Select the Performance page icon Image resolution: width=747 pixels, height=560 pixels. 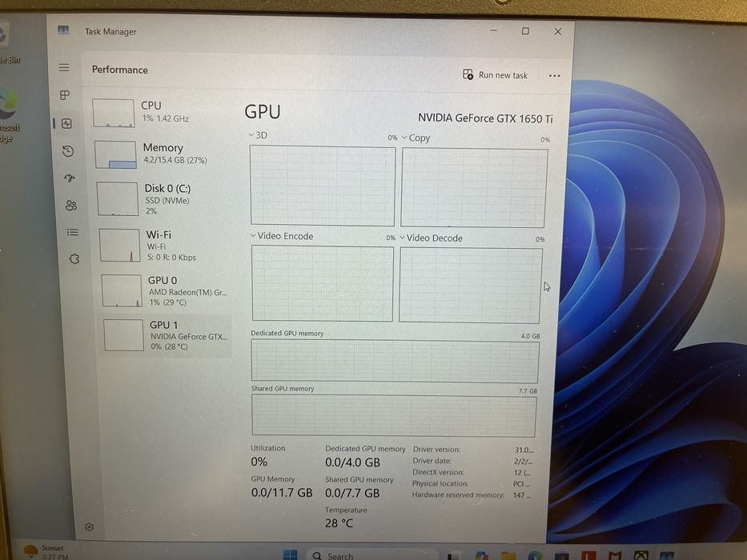click(66, 124)
